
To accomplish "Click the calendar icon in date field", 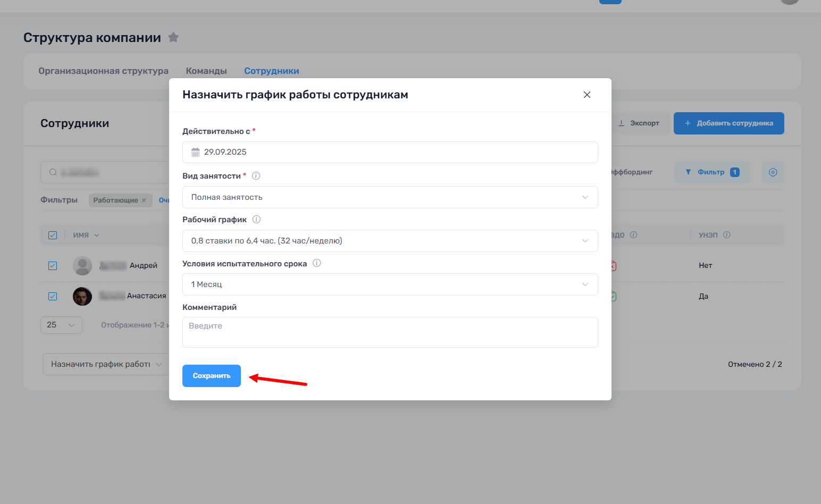I will [196, 152].
